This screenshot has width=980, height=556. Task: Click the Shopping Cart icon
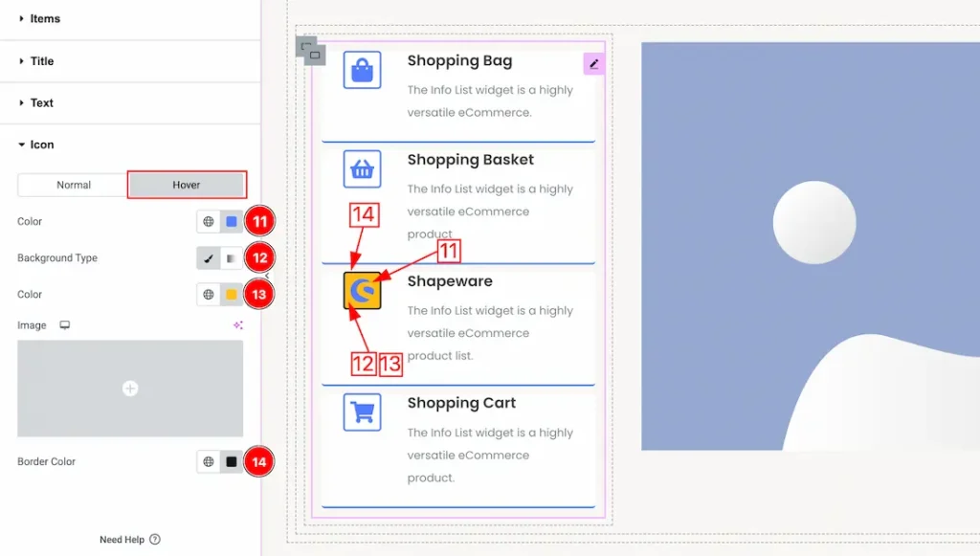362,412
